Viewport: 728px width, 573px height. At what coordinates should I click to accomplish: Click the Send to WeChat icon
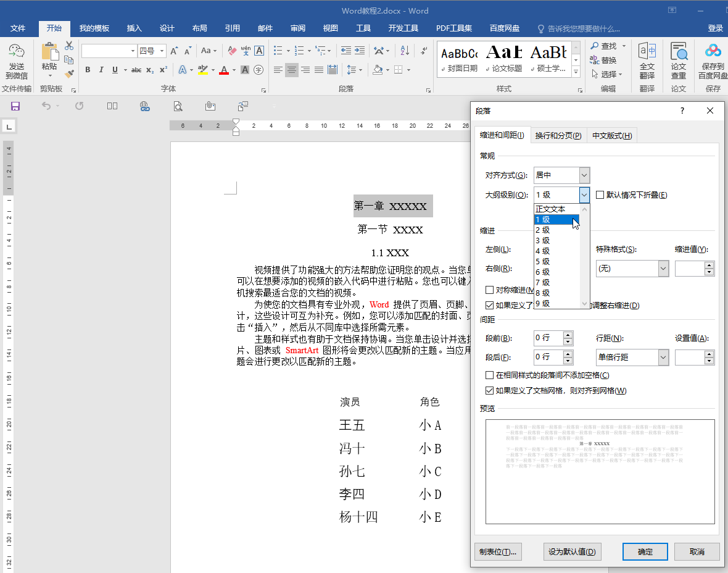pos(17,51)
